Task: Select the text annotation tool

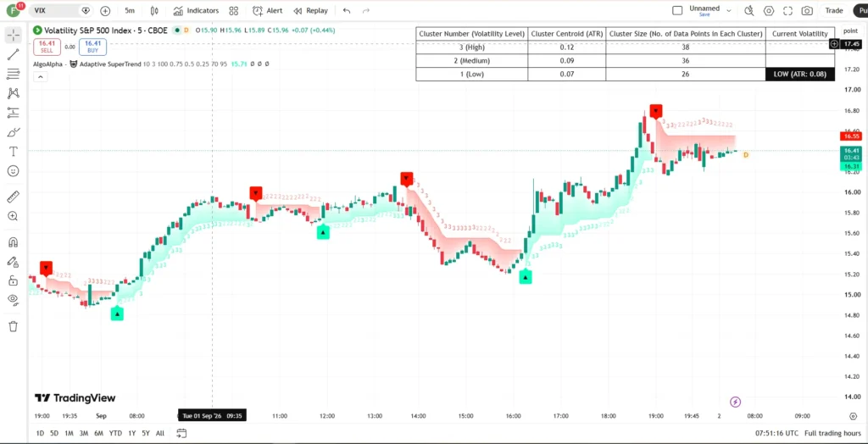Action: [14, 152]
